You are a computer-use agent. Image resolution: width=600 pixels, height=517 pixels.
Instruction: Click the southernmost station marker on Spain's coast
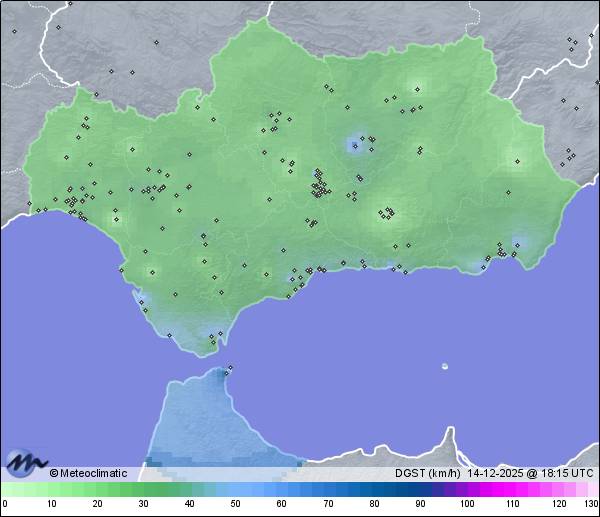tap(211, 342)
